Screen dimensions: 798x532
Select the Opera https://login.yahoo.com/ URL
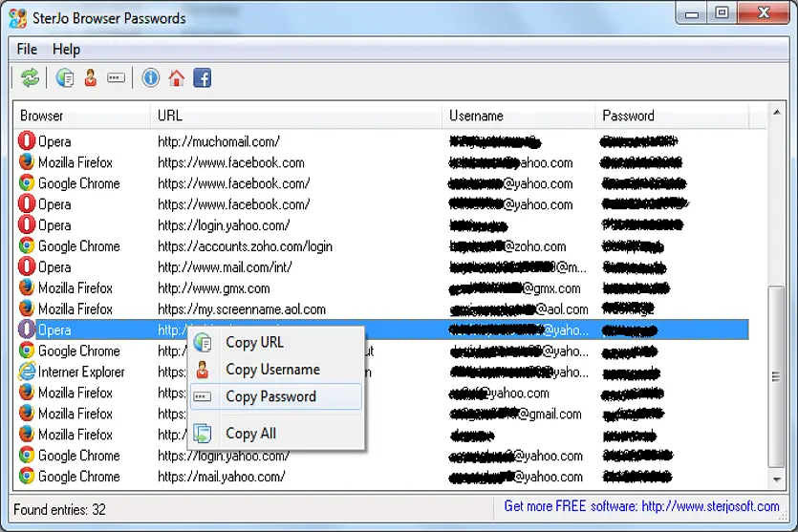pos(224,225)
